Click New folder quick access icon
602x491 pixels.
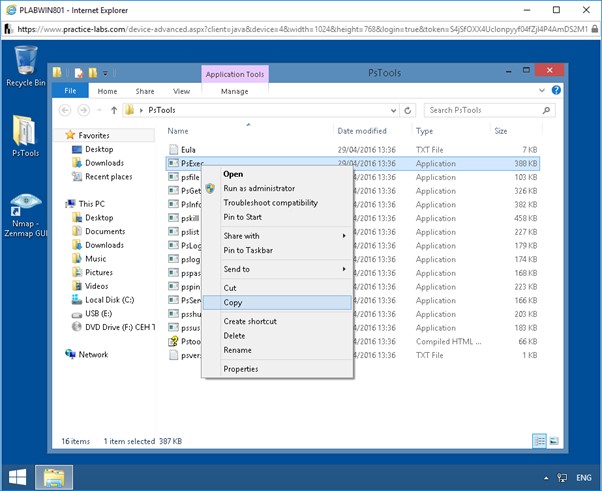[93, 73]
